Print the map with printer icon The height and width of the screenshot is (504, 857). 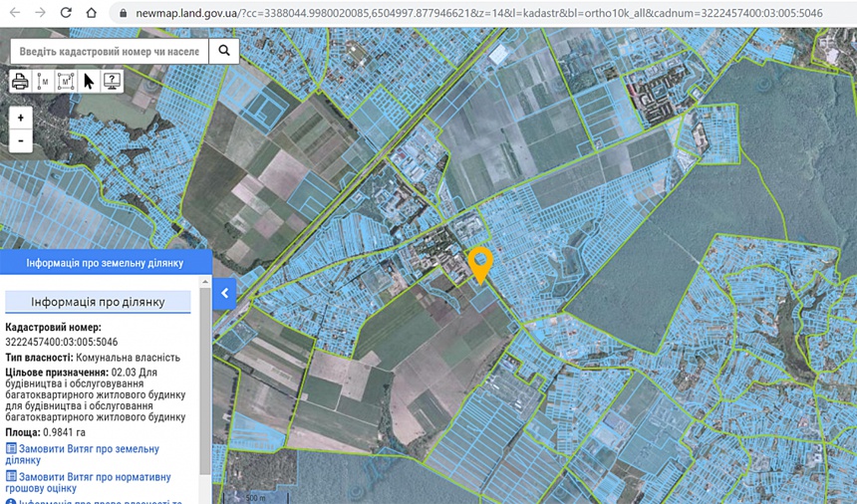(20, 82)
